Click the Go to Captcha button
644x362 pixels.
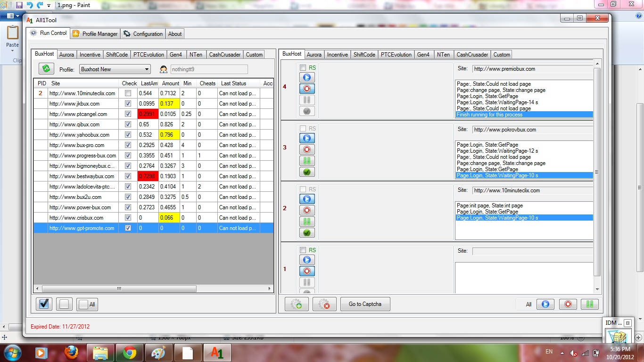point(365,304)
